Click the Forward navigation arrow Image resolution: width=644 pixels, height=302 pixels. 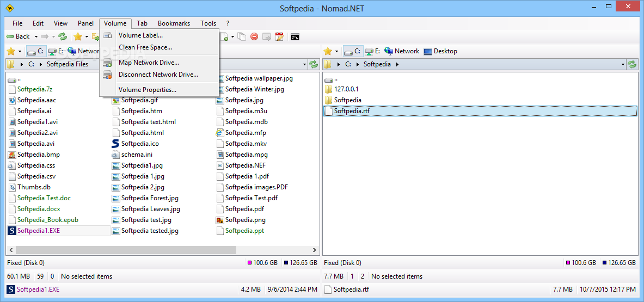(x=45, y=36)
